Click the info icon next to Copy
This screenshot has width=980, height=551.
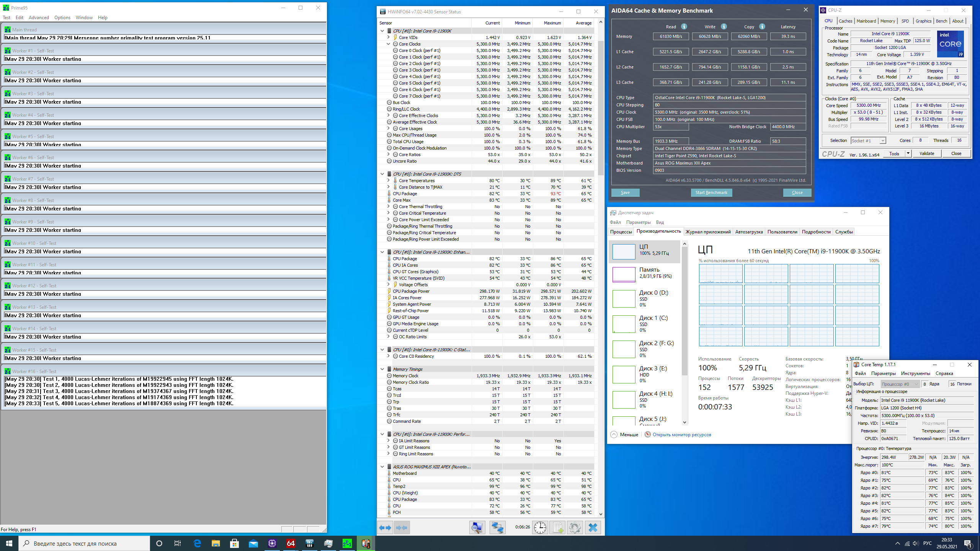pos(762,26)
